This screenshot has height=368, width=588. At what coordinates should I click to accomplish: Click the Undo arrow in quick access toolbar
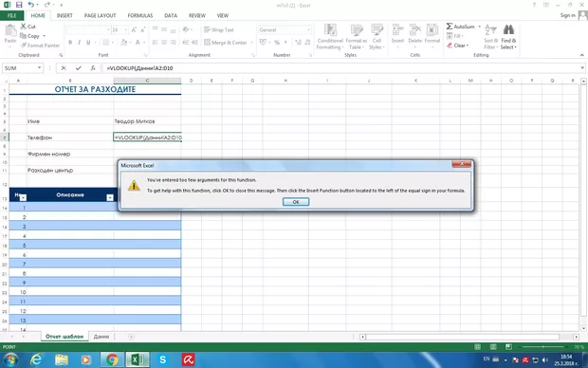pyautogui.click(x=31, y=5)
